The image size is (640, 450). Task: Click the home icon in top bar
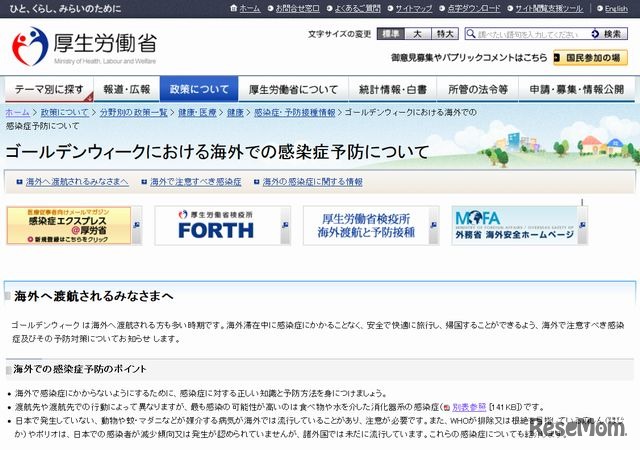233,8
